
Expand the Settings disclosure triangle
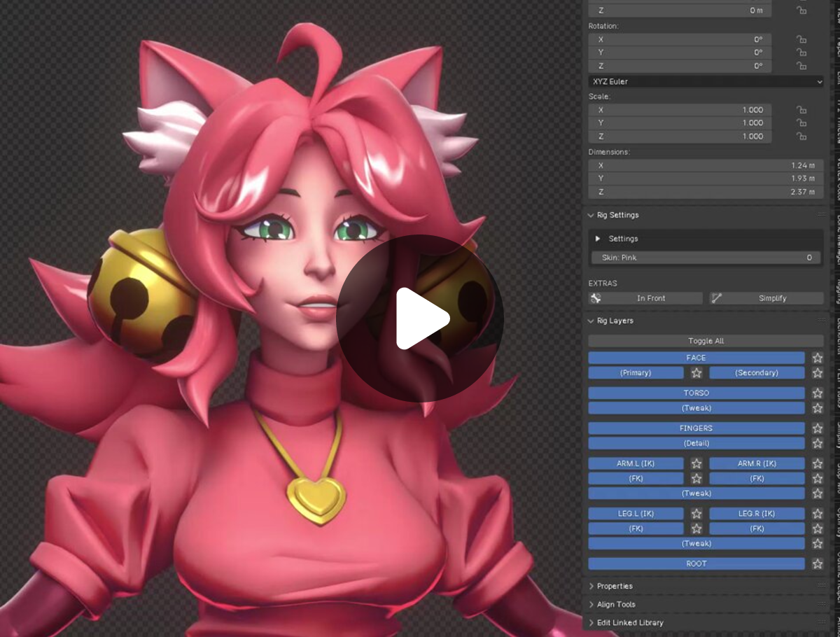click(x=598, y=239)
